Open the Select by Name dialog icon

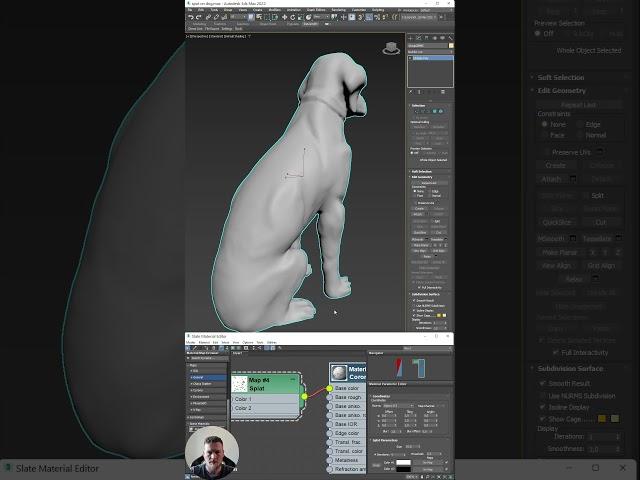click(x=259, y=17)
